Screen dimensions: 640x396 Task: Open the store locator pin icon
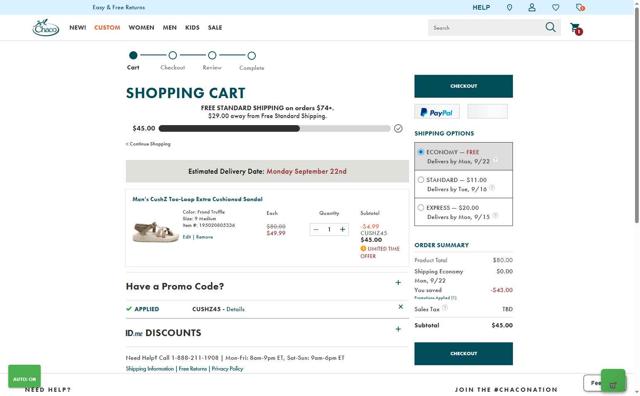tap(509, 7)
